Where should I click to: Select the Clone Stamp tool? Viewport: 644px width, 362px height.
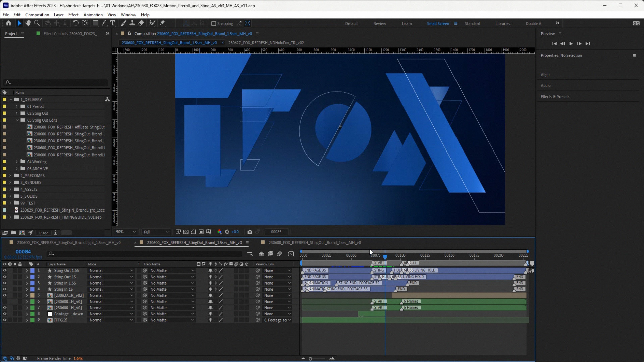[x=132, y=23]
